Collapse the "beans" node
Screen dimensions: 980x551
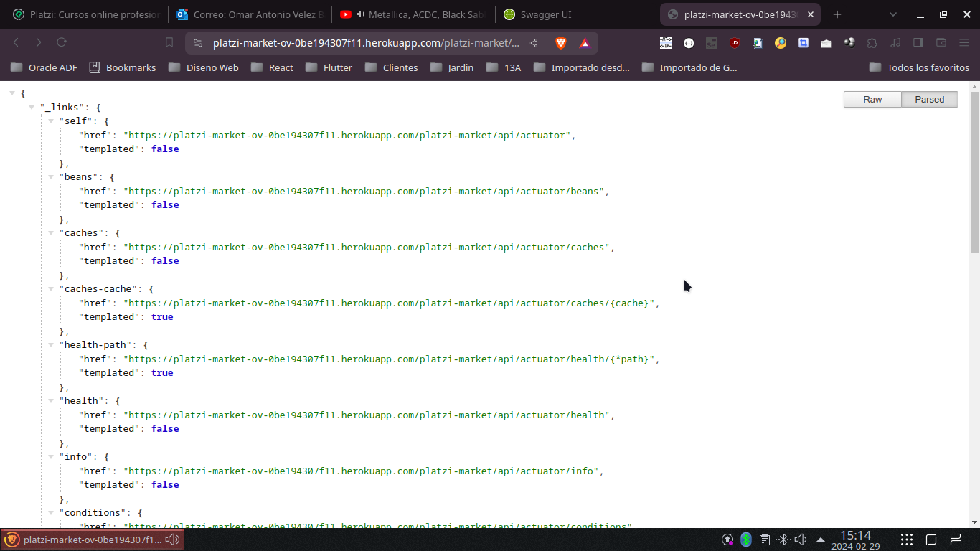point(51,177)
